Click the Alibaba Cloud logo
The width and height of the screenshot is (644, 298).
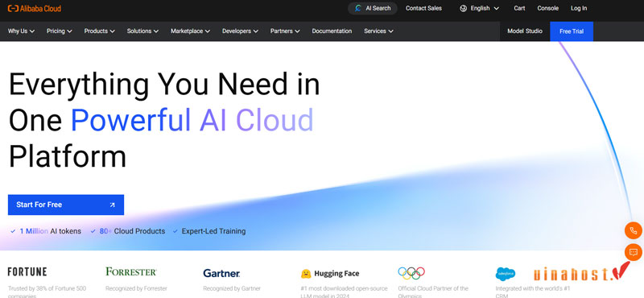click(x=34, y=8)
